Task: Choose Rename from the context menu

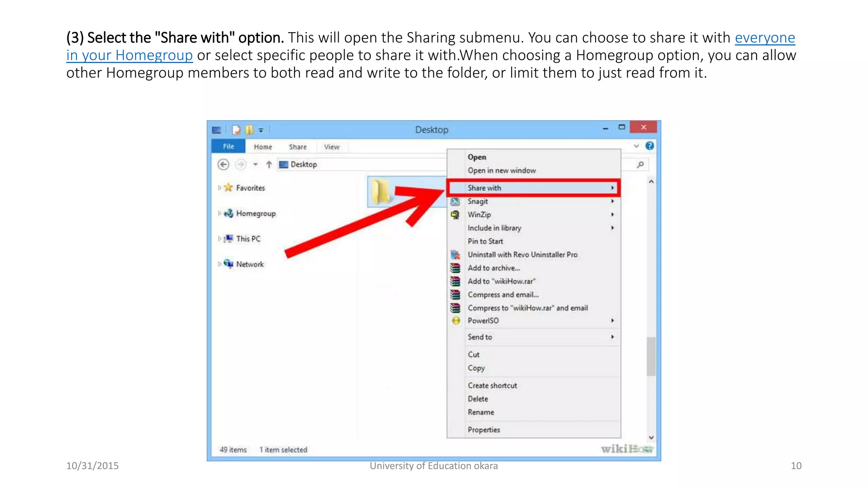Action: pyautogui.click(x=534, y=412)
